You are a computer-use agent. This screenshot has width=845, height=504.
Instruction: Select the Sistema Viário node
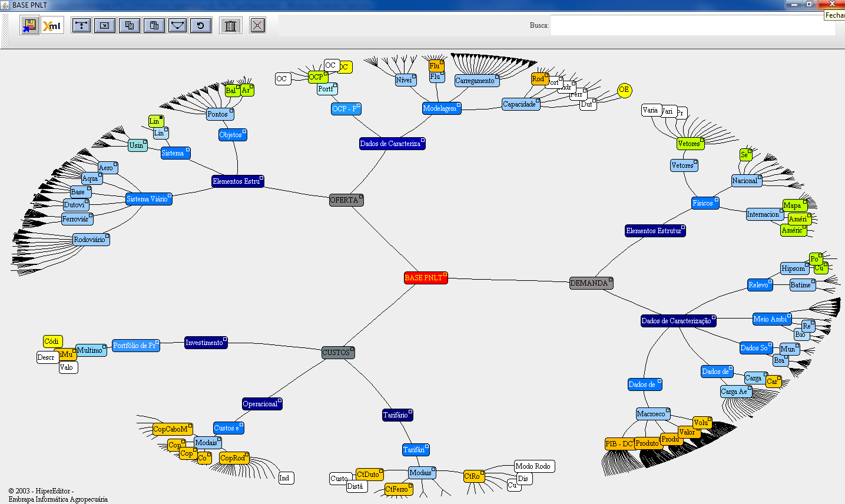click(x=148, y=199)
